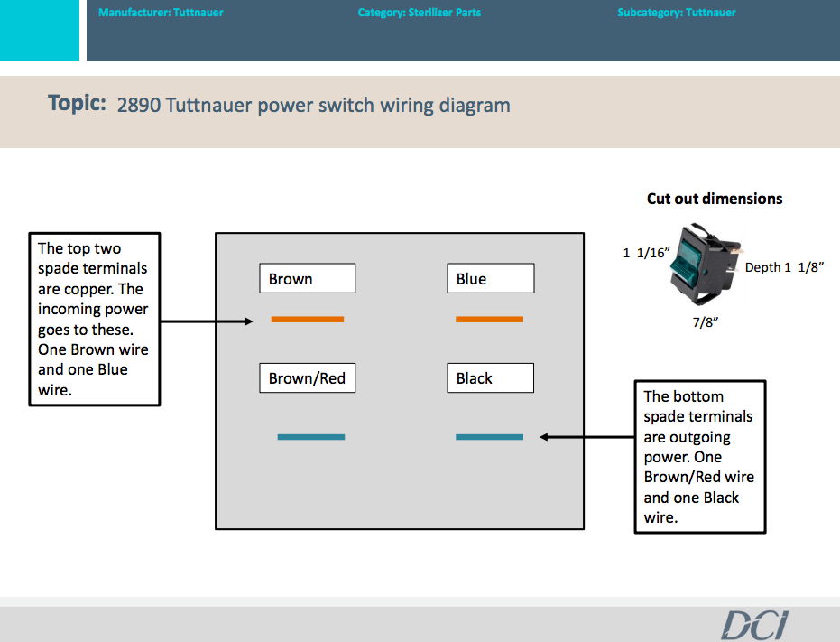Click the '1 1/16"' dimension text
The height and width of the screenshot is (642, 840).
[x=647, y=253]
